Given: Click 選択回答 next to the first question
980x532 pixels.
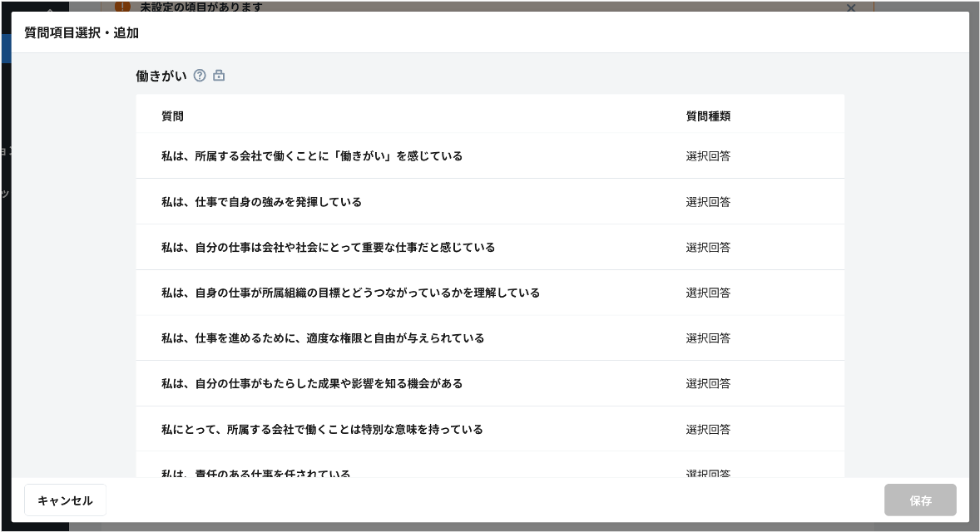Looking at the screenshot, I should pyautogui.click(x=708, y=155).
